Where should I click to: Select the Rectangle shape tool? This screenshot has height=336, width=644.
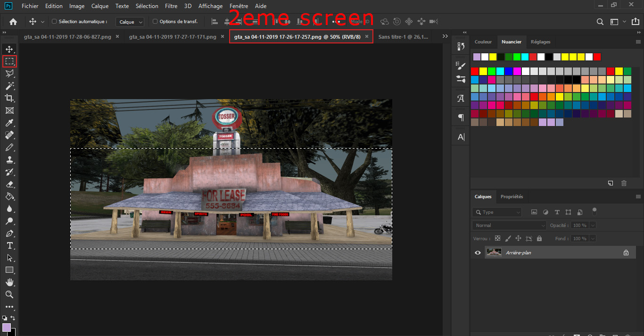click(9, 270)
